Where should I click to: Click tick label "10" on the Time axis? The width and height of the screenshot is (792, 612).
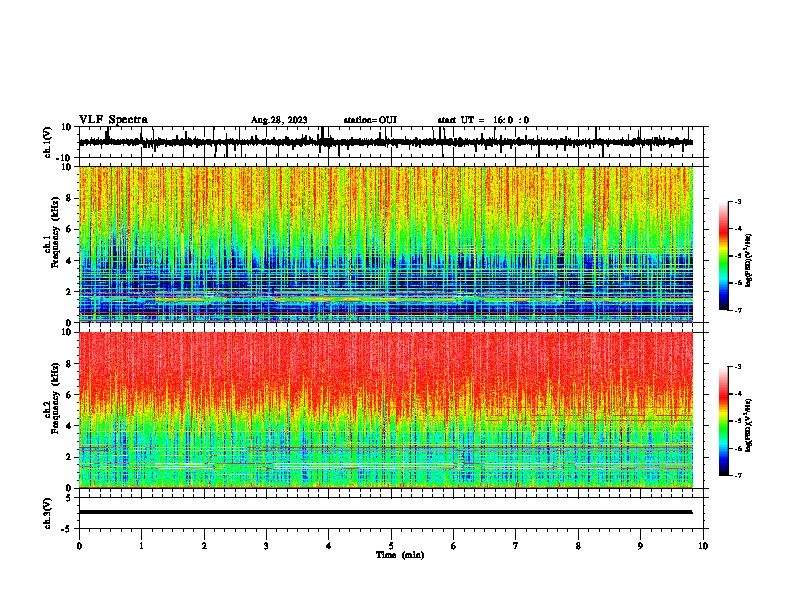click(x=703, y=546)
